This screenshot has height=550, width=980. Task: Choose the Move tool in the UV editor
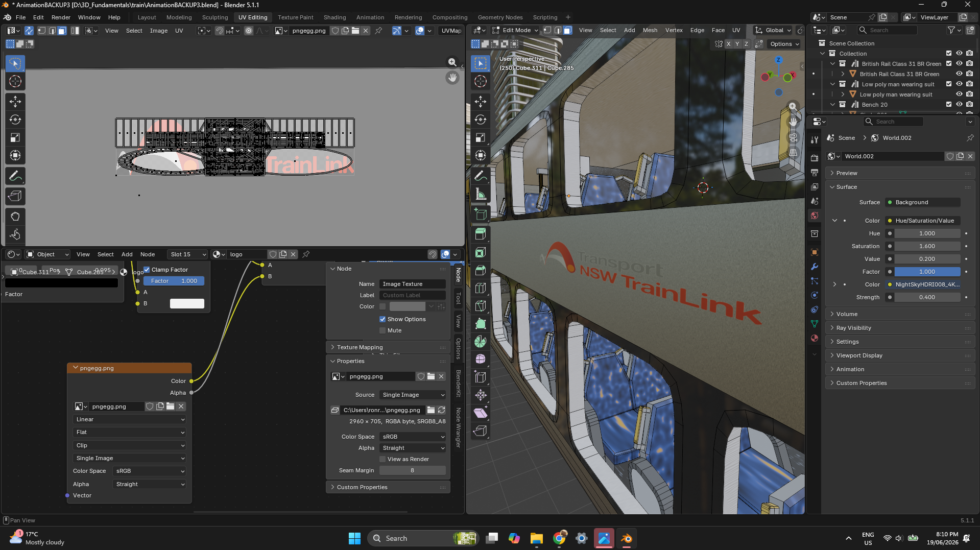(15, 102)
